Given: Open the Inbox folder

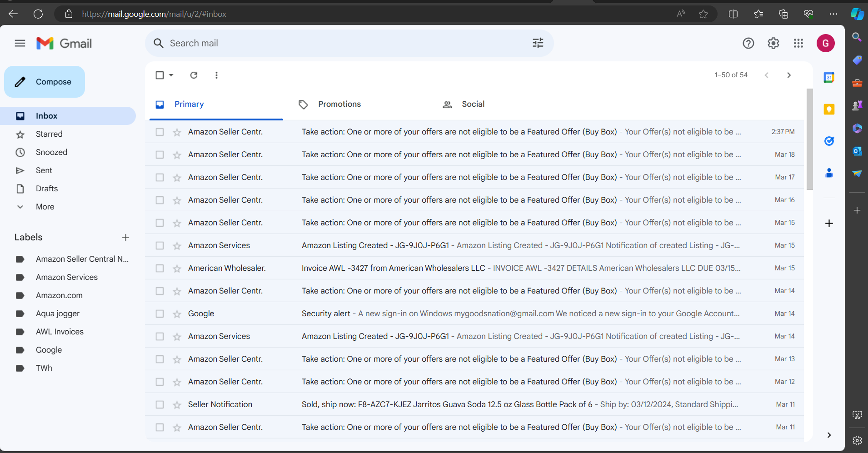Looking at the screenshot, I should [68, 116].
